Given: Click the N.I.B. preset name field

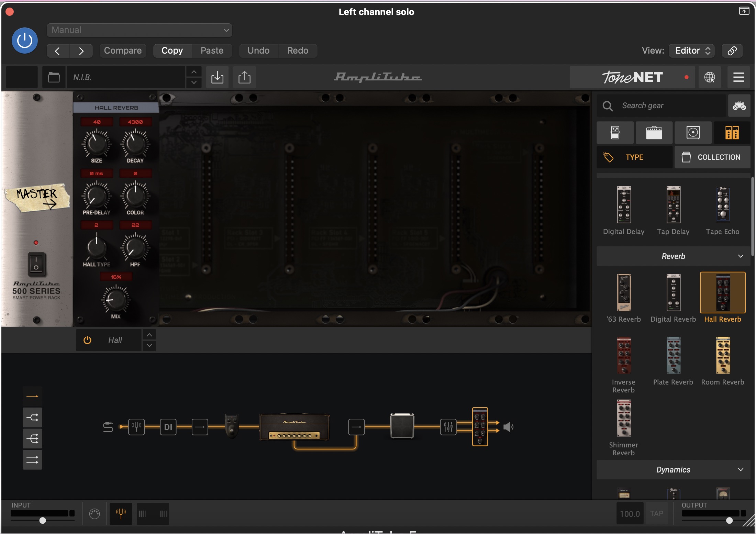Looking at the screenshot, I should click(126, 77).
